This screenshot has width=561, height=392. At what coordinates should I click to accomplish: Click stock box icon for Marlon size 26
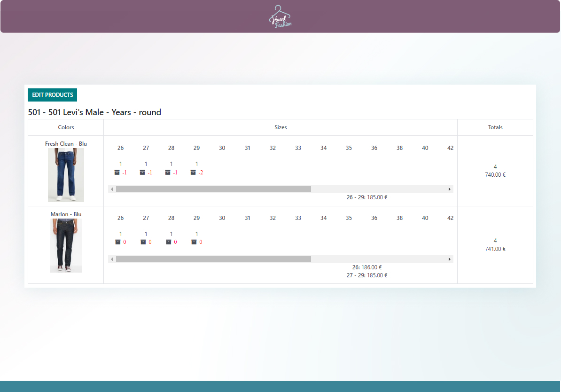[118, 242]
